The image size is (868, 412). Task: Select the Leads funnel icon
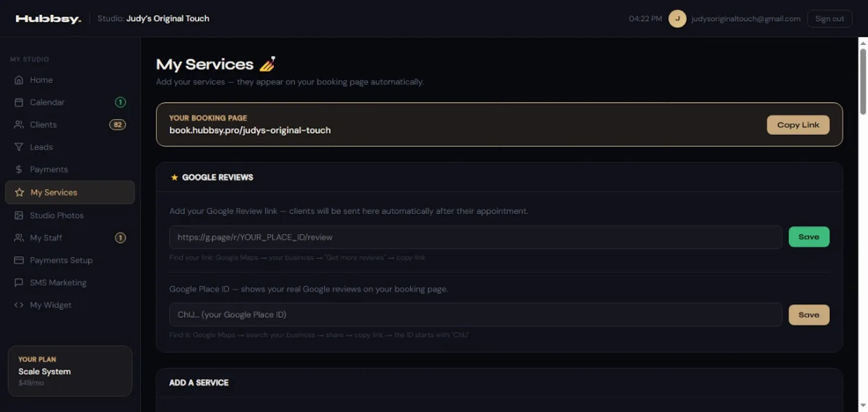[19, 147]
